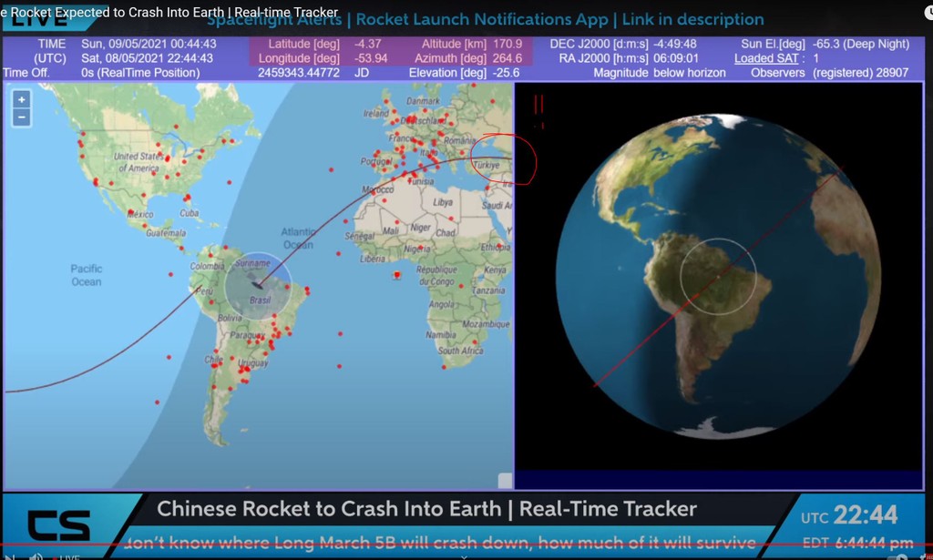
Task: Click the small grey attribution square on map
Action: [x=505, y=481]
